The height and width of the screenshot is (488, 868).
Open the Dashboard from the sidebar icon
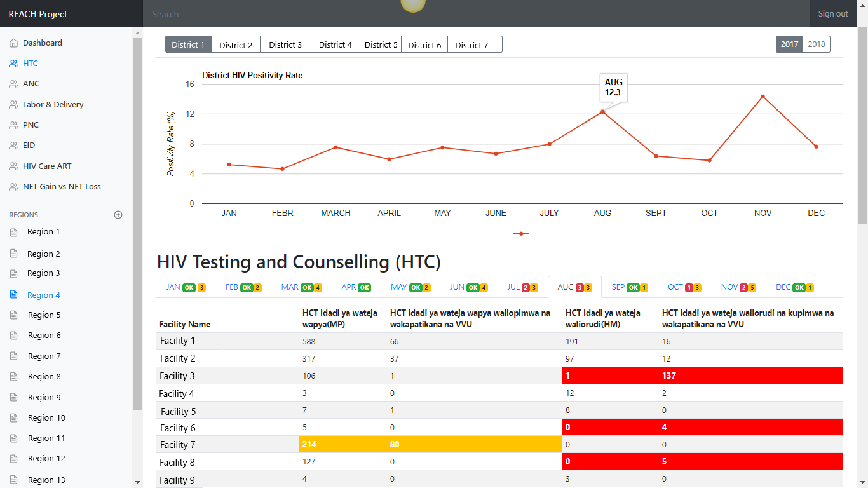point(13,43)
